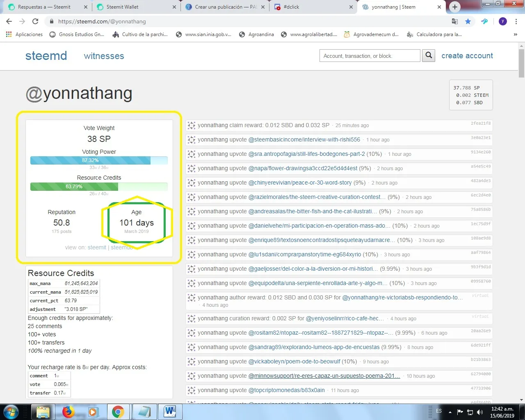The height and width of the screenshot is (420, 525).
Task: Open the chinyerevivian peace-or-30-word-story link
Action: [x=300, y=183]
